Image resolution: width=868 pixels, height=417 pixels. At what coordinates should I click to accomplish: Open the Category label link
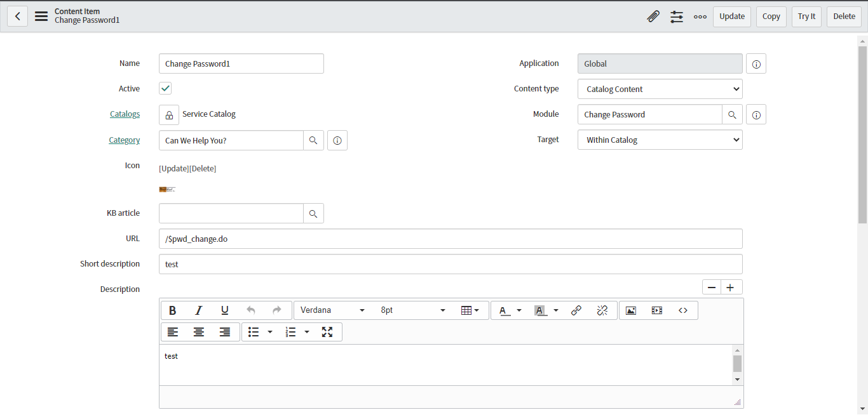click(125, 140)
